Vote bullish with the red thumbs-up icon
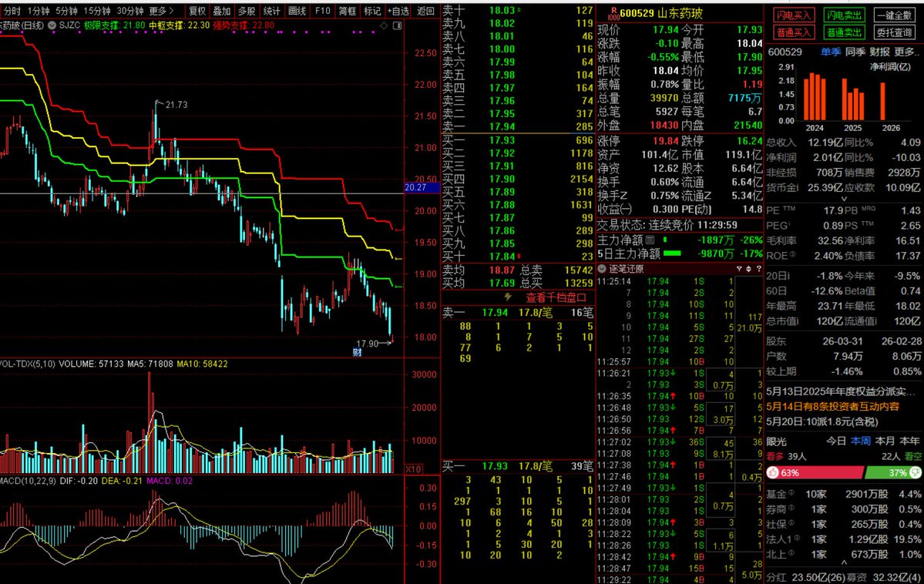This screenshot has height=584, width=924. pos(773,472)
